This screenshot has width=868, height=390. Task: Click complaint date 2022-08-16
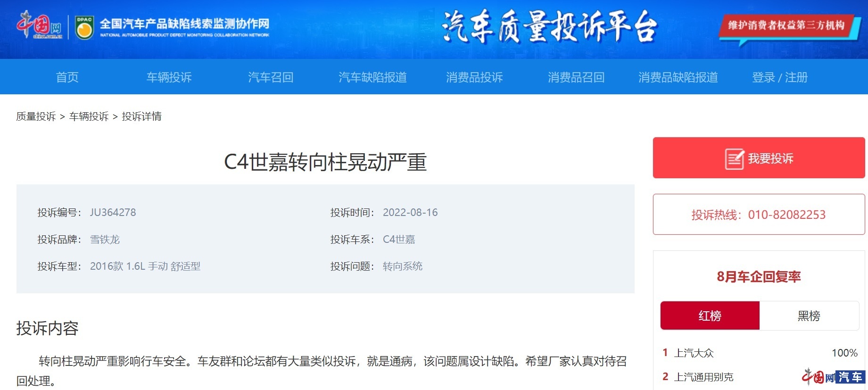tap(410, 213)
